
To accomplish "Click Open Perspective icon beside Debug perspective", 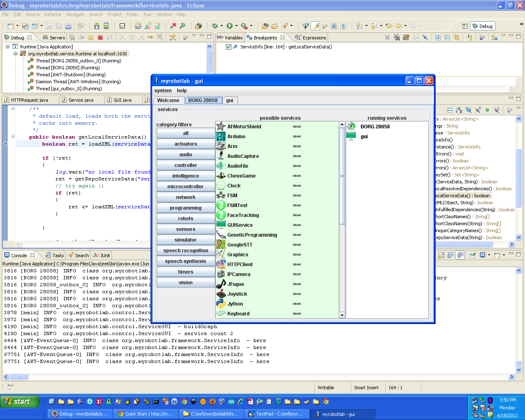I will tap(465, 26).
